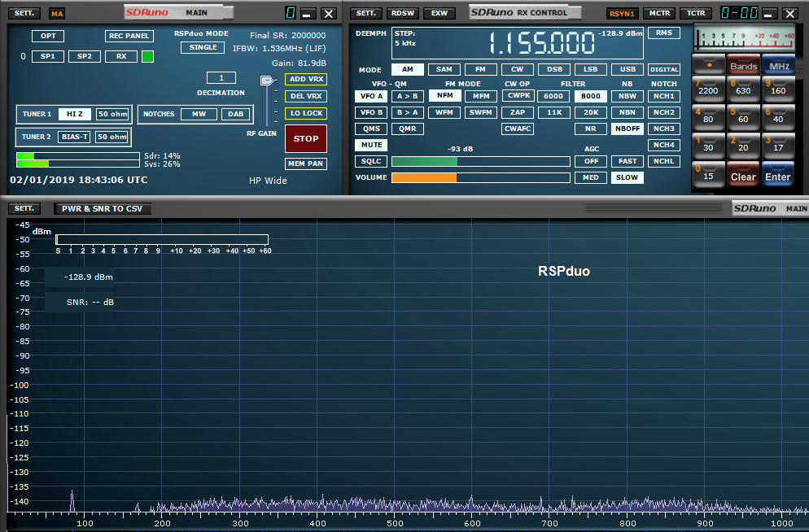809x532 pixels.
Task: Click the decimation value box
Action: [x=221, y=78]
